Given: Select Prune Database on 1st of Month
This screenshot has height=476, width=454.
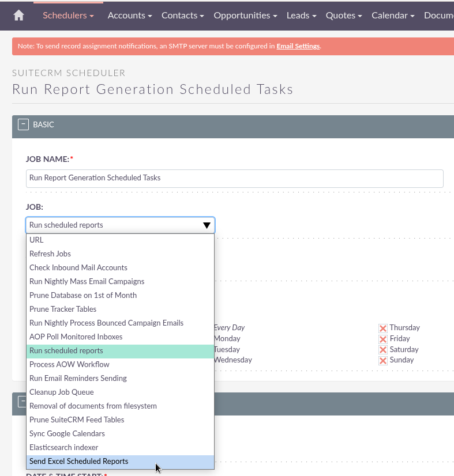Looking at the screenshot, I should (x=120, y=296).
